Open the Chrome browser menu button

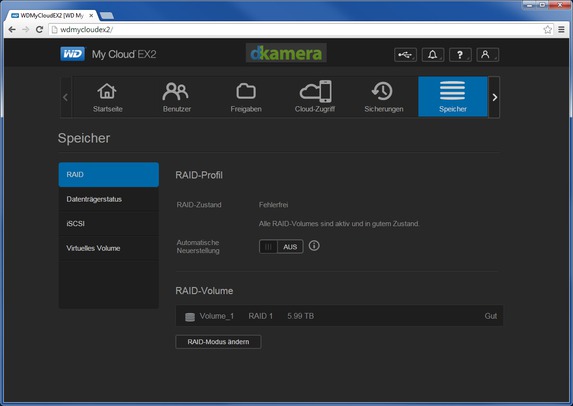click(x=561, y=30)
